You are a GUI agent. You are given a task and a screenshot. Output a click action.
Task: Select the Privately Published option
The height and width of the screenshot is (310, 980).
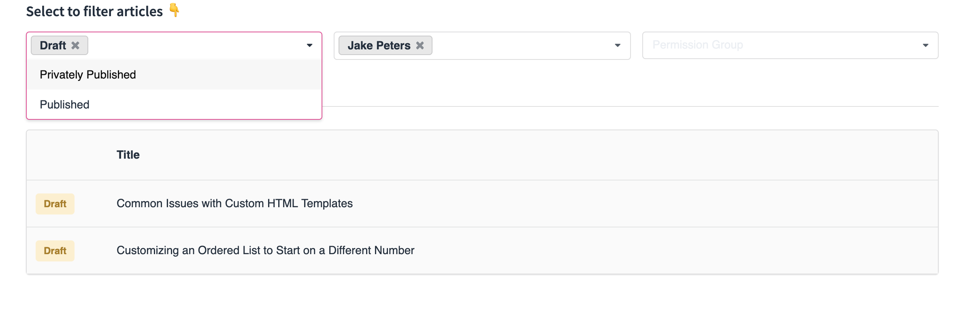[x=88, y=75]
